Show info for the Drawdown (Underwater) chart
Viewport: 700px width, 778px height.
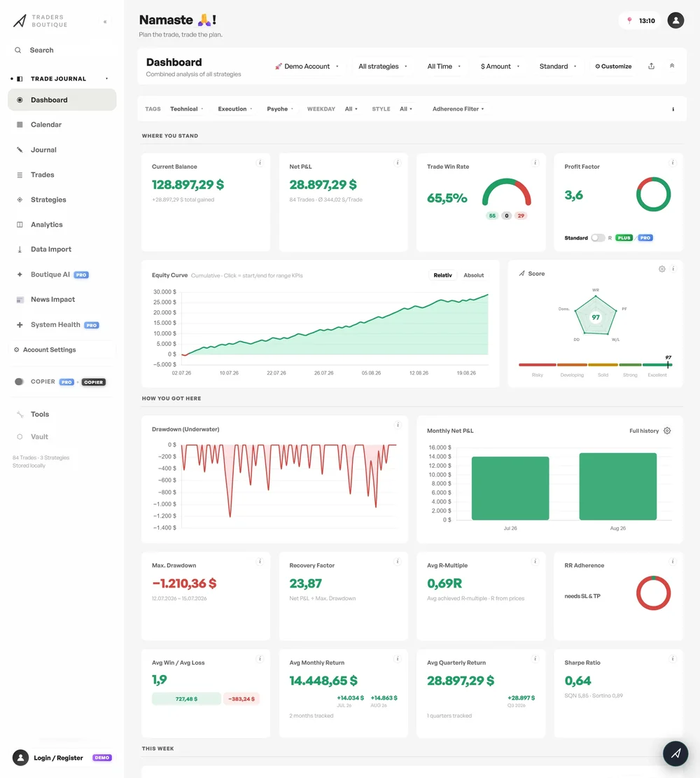tap(398, 425)
